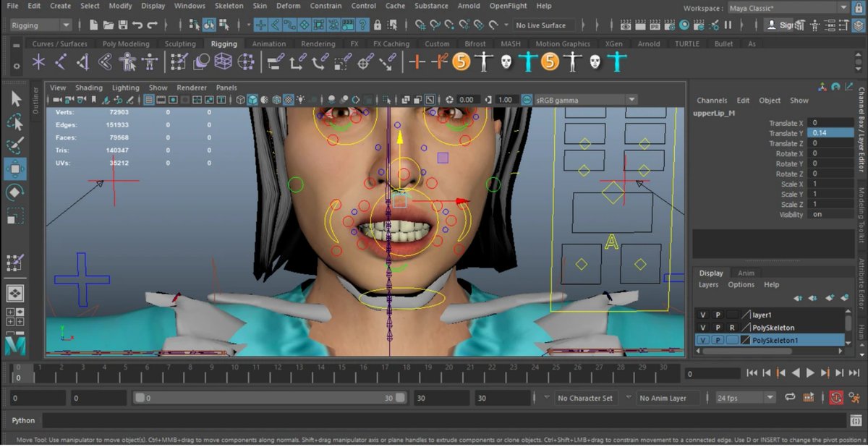Toggle the R reference mode on PolySkeleton layer
Viewport: 868px width, 447px height.
click(732, 328)
